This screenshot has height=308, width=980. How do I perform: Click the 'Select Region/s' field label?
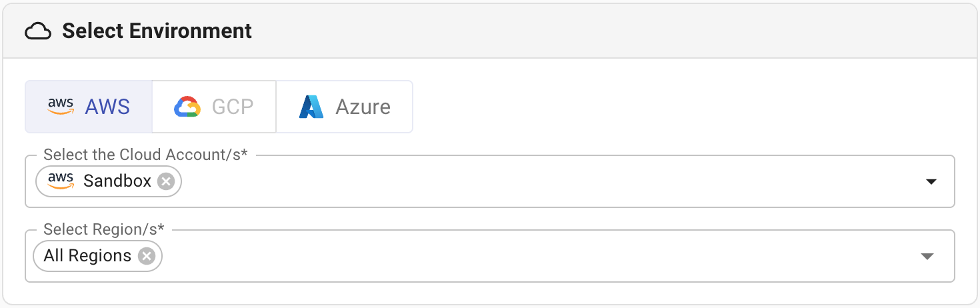pos(103,229)
